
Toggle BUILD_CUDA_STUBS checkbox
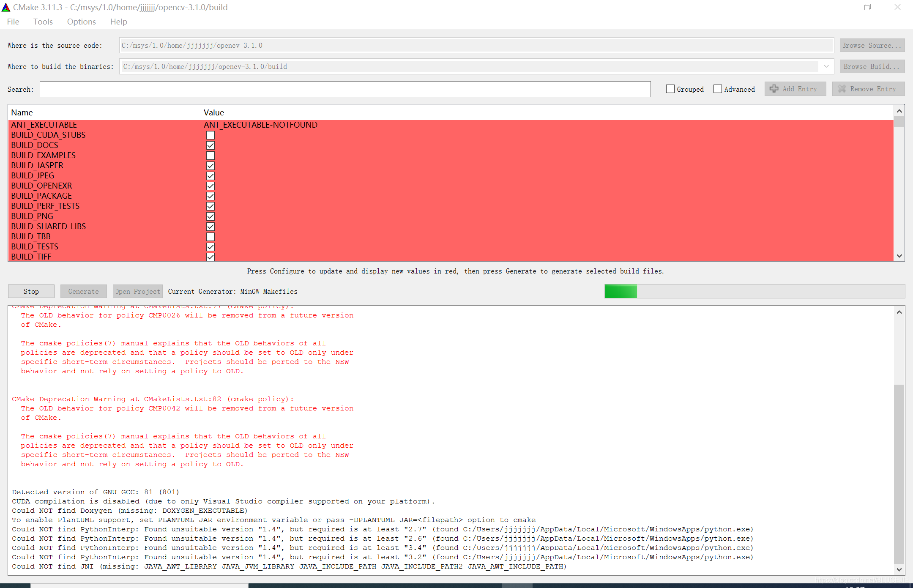(210, 135)
